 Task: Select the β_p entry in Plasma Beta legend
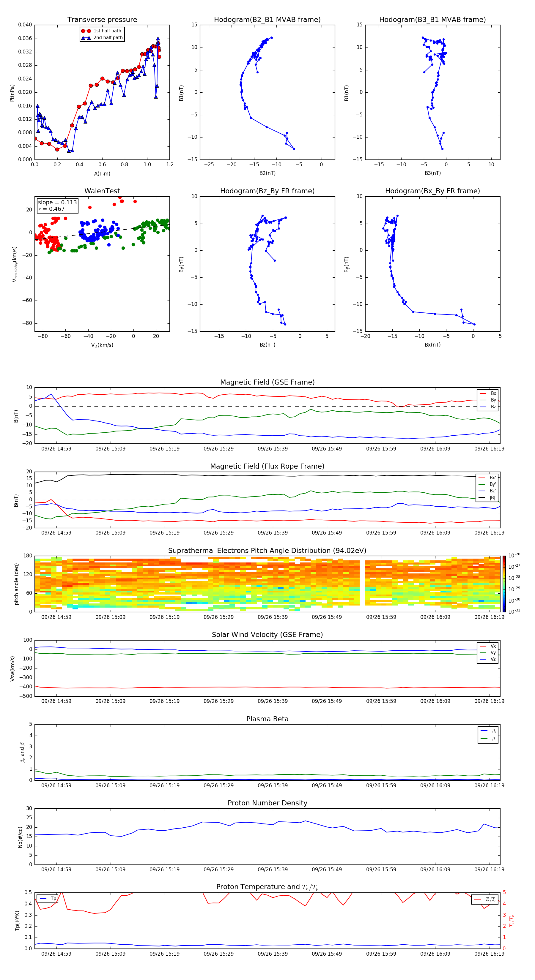(488, 731)
